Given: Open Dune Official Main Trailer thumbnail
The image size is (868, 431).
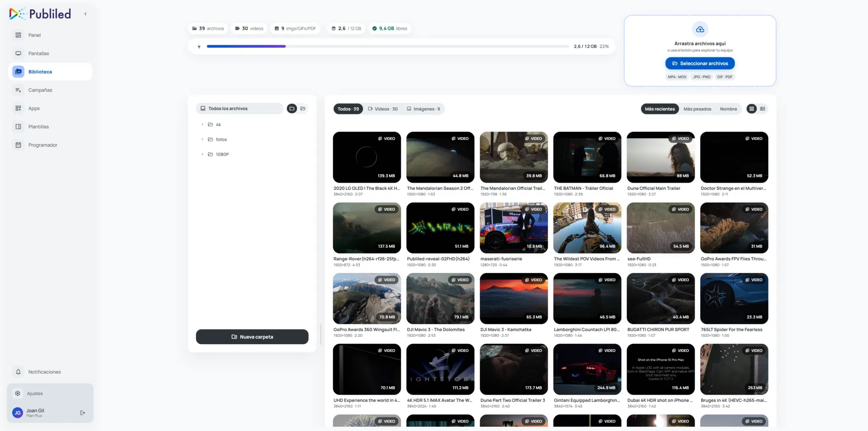Looking at the screenshot, I should coord(661,157).
